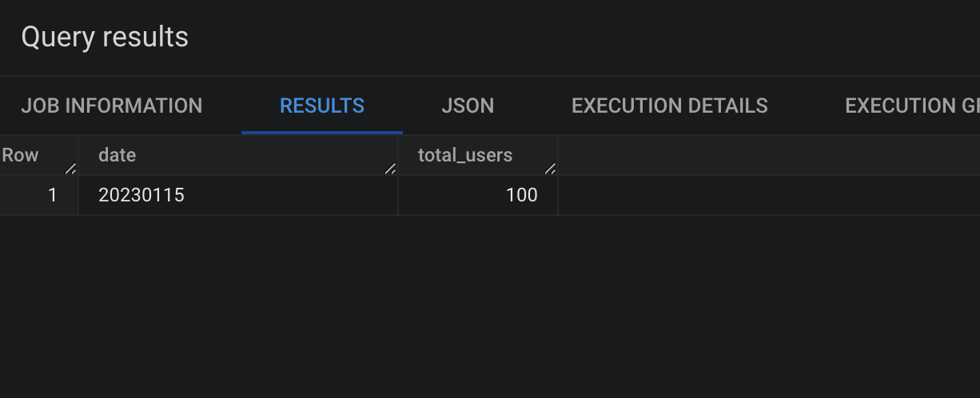Select the row number 1 cell
980x398 pixels.
pos(39,195)
